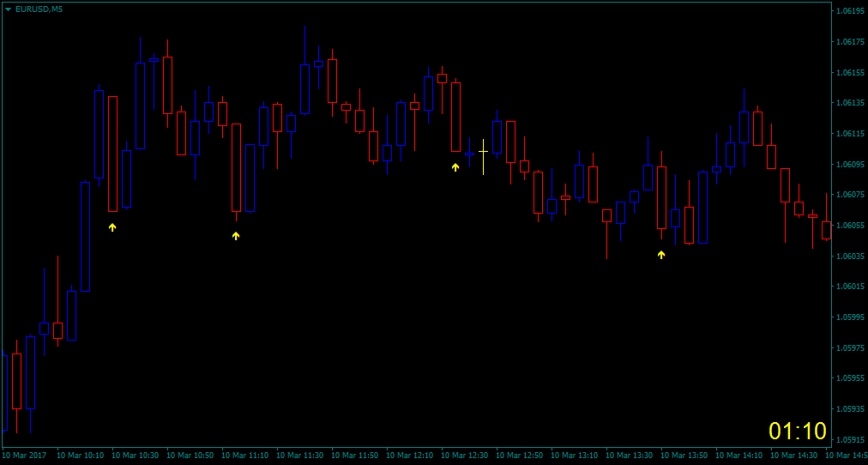This screenshot has height=465, width=868.
Task: Click the 10 Mar 12:30 time label
Action: [x=464, y=456]
